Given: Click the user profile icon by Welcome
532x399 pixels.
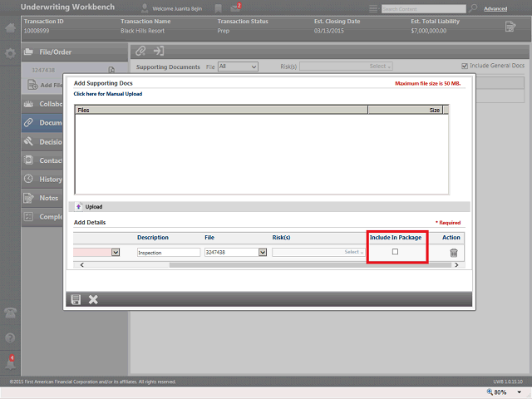Looking at the screenshot, I should (145, 8).
